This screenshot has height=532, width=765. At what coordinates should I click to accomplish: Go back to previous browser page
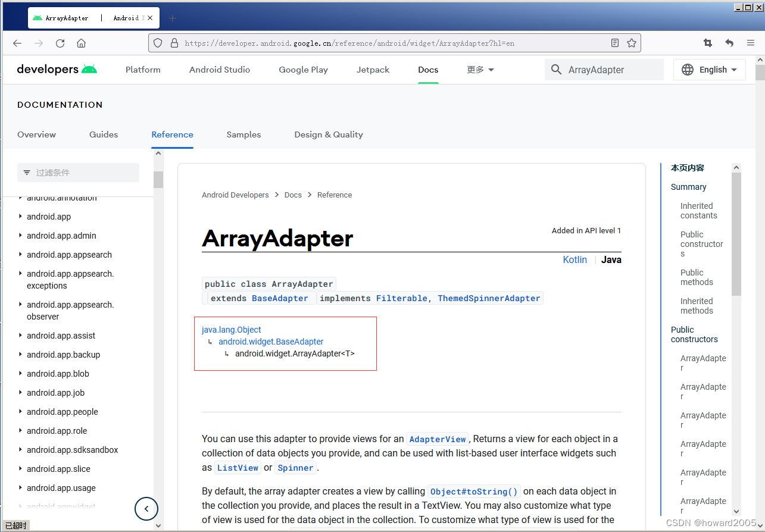click(x=17, y=43)
